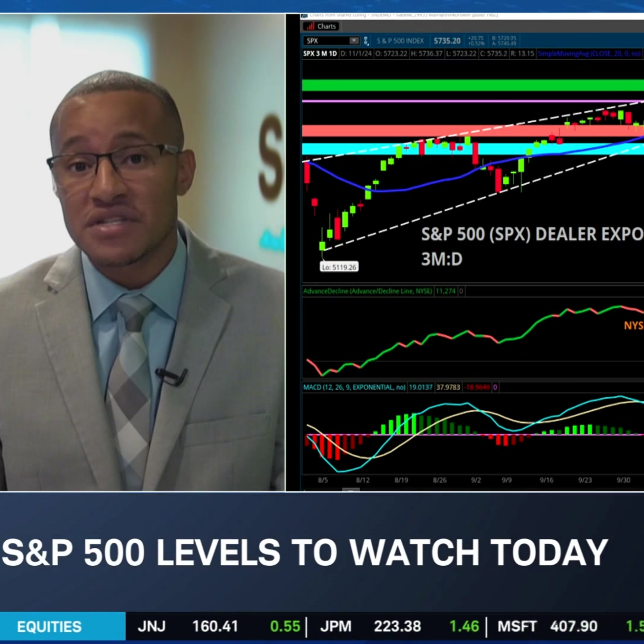Click the 8/5 date on time axis
This screenshot has width=644, height=644.
[323, 480]
